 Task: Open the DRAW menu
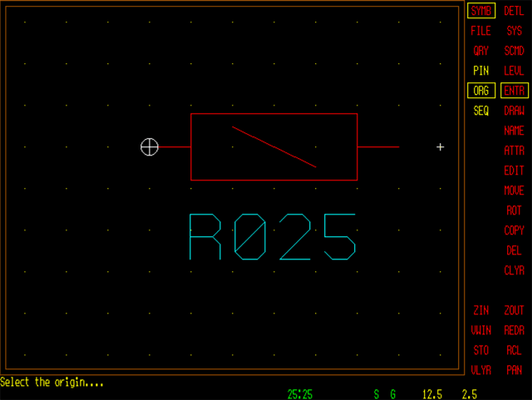(x=514, y=111)
